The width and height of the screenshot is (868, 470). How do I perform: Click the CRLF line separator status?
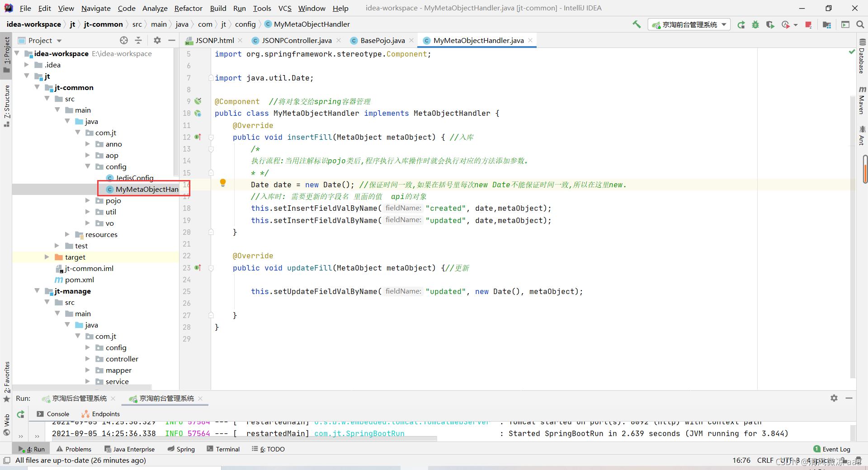tap(765, 461)
